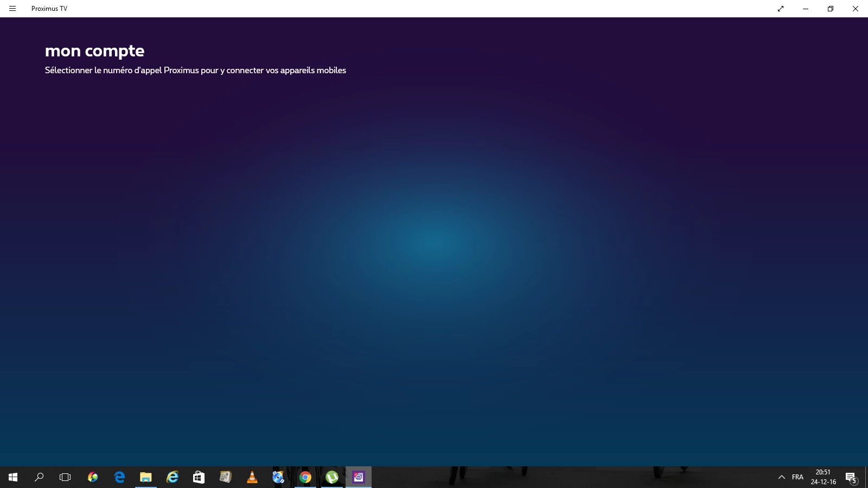
Task: Toggle full-screen mode with the diagonal arrows
Action: click(781, 9)
